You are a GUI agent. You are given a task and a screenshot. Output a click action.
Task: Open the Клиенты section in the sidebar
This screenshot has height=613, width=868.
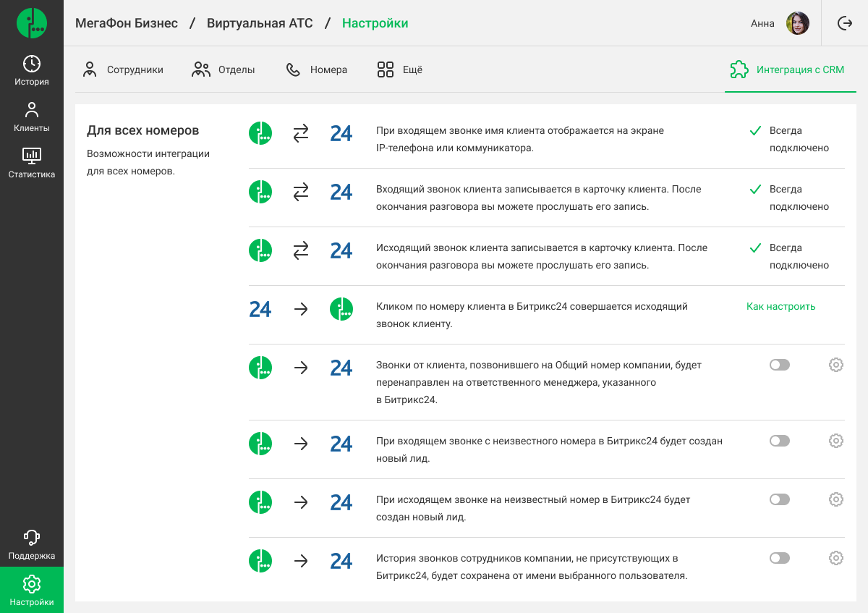pos(32,117)
